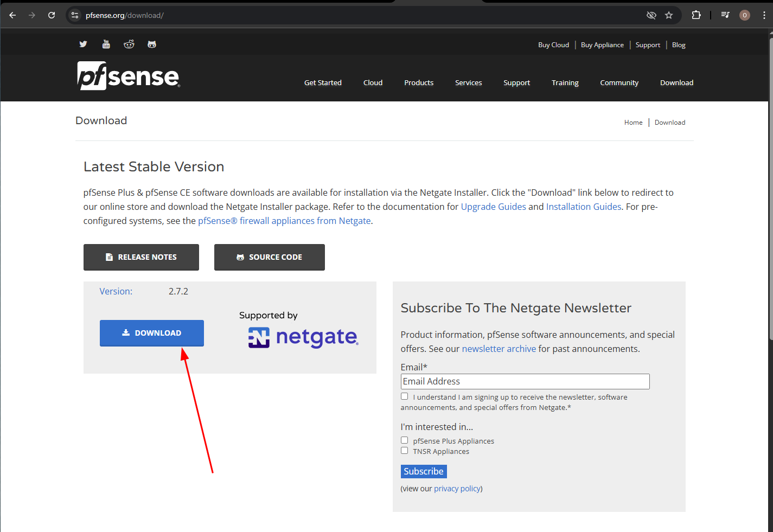Click the Home breadcrumb link
This screenshot has width=773, height=532.
click(633, 123)
